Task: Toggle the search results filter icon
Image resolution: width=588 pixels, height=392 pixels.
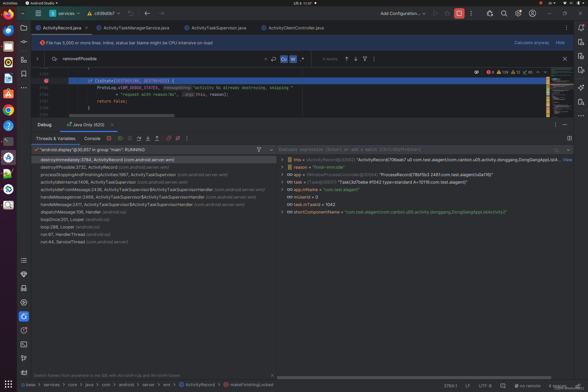Action: [x=365, y=59]
